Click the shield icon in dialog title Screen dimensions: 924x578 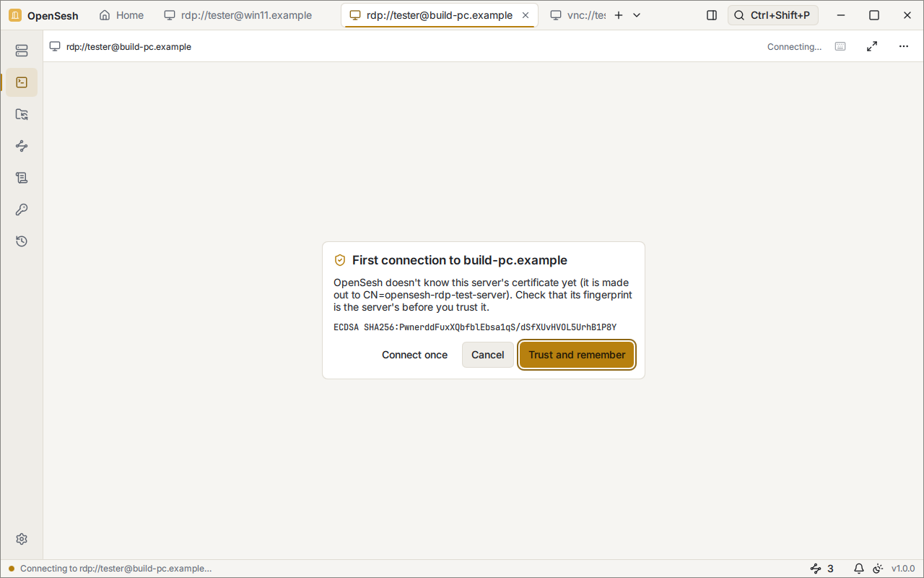pos(340,260)
